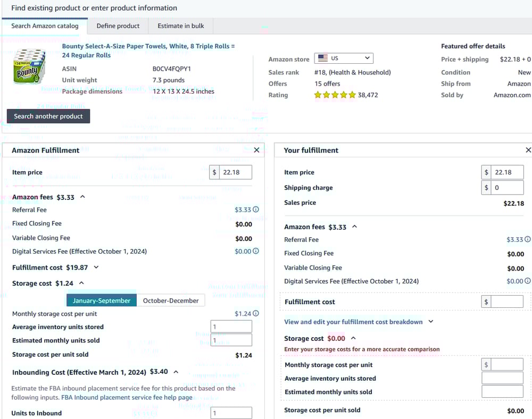Screen dimensions: 532x419
Task: Collapse Amazon fees in Amazon Fulfillment
Action: coord(82,197)
